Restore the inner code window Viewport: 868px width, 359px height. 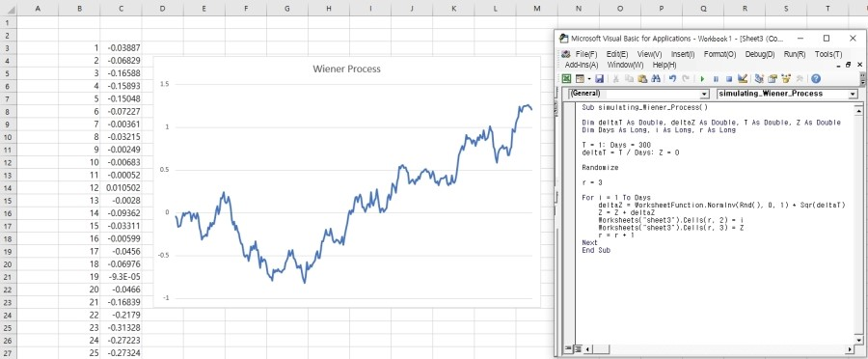[x=848, y=65]
